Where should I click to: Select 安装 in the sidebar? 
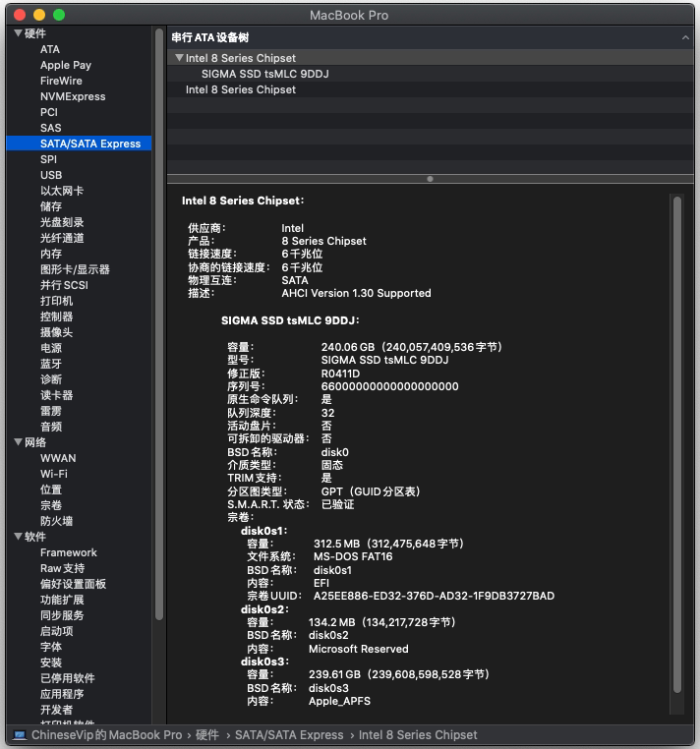point(51,663)
